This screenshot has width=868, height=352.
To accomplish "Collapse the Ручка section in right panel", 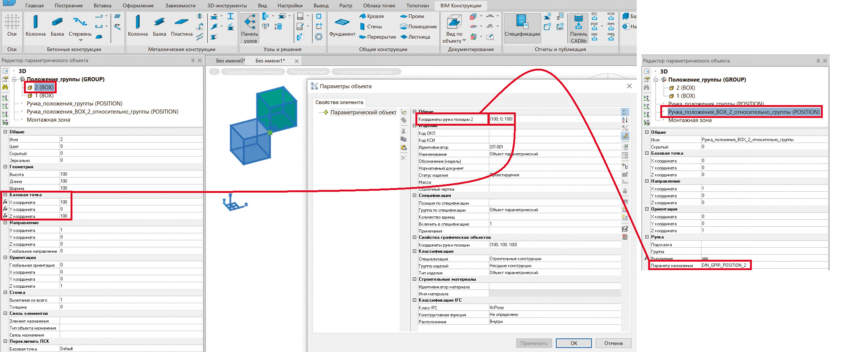I will [x=647, y=237].
